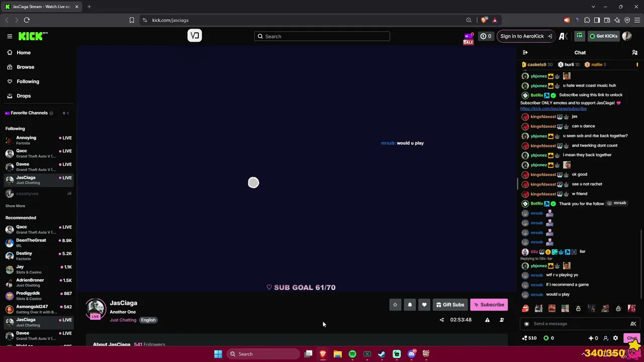
Task: Open Annoying's Fortnite stream from Following
Action: [x=38, y=140]
